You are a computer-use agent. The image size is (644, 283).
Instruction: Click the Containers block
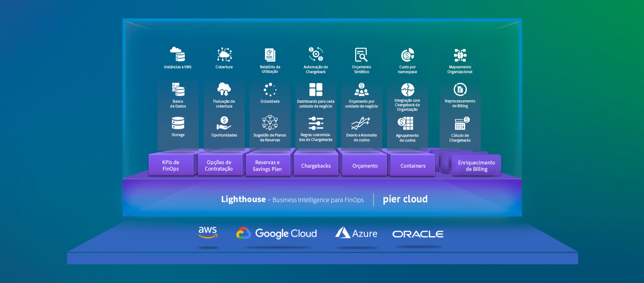coord(413,166)
